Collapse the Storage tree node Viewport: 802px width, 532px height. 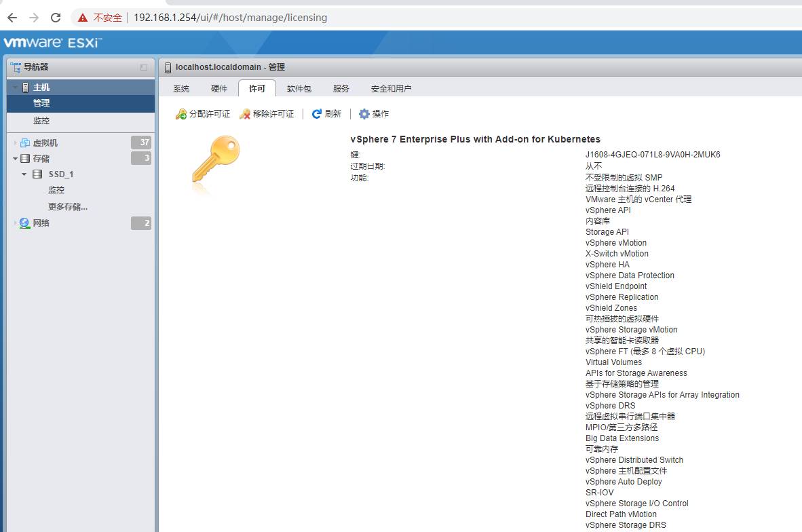pyautogui.click(x=15, y=159)
